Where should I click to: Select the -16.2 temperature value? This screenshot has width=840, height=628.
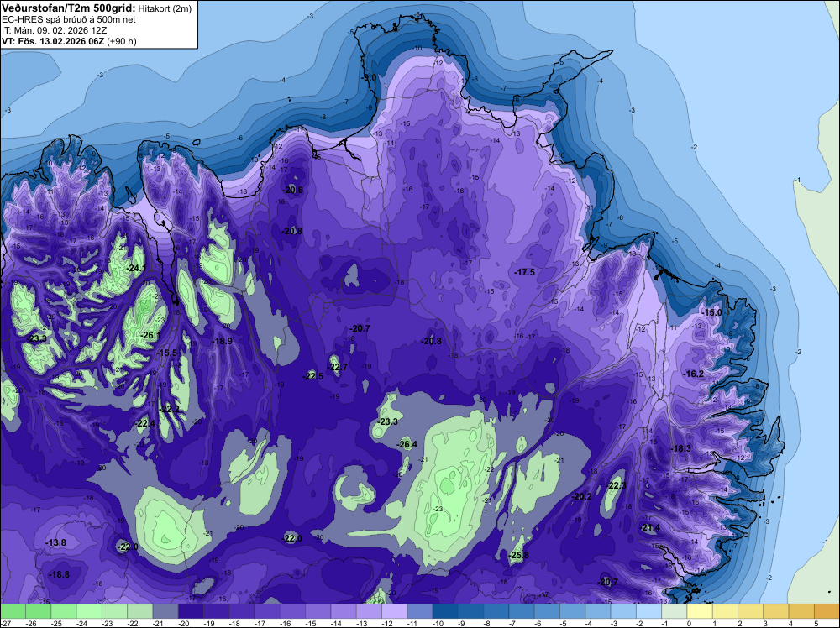[695, 374]
